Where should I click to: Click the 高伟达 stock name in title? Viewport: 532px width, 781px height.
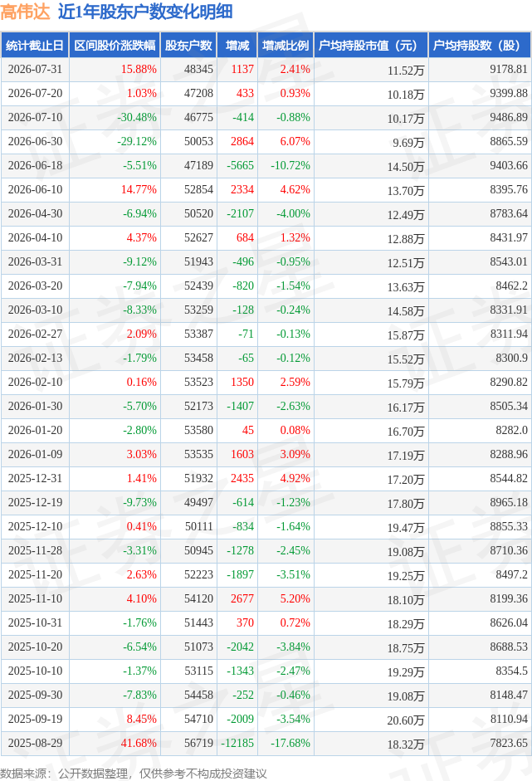pos(25,12)
